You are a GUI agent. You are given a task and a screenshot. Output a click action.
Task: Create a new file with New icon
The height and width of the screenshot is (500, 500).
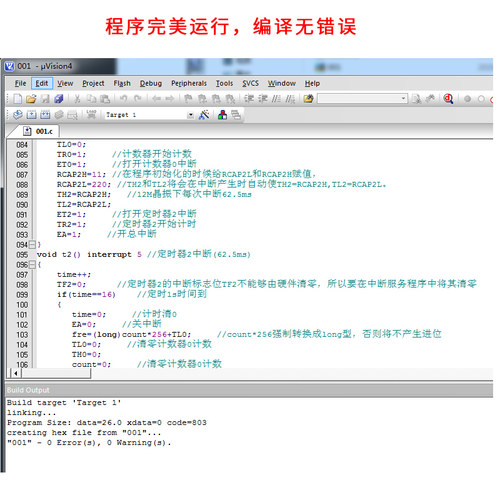[18, 99]
